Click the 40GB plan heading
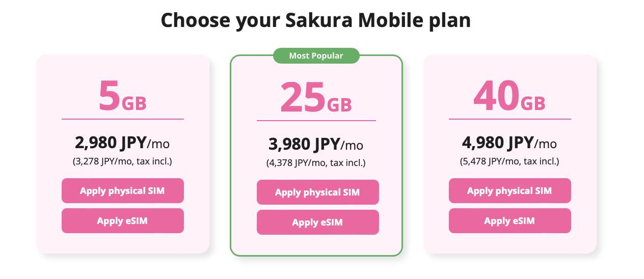Viewport: 644px width, 279px height. click(509, 97)
